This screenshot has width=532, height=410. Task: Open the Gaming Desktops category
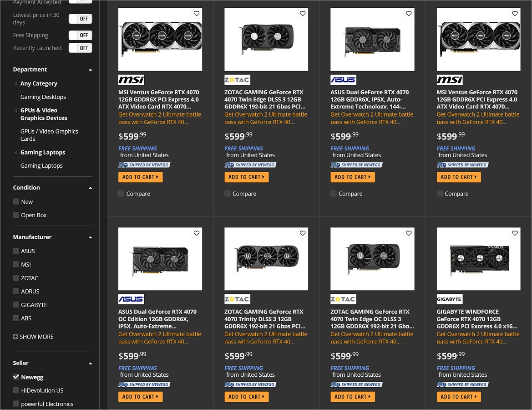43,97
